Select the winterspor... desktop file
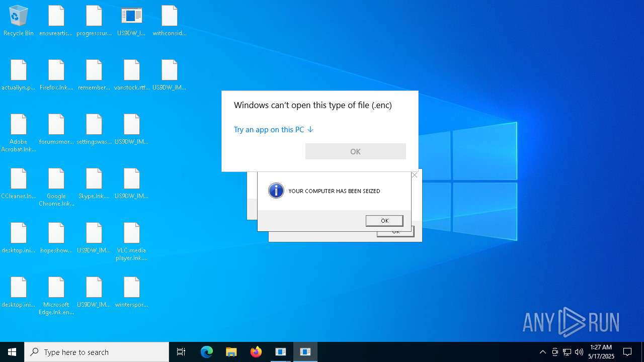The image size is (644, 362). click(132, 293)
